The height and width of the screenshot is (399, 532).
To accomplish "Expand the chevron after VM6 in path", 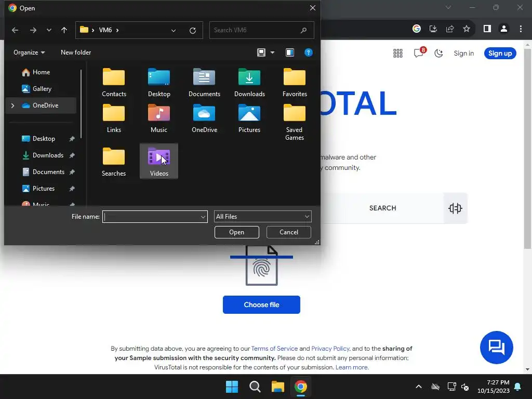I will pos(117,30).
